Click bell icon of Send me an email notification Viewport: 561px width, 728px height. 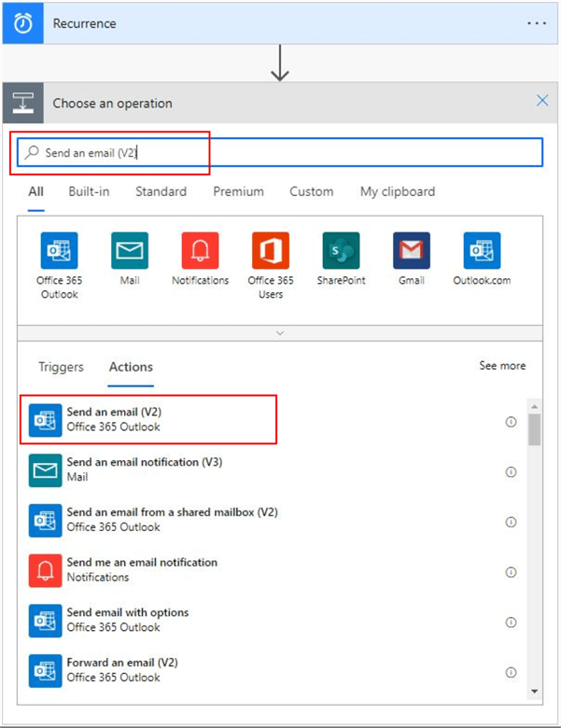pyautogui.click(x=45, y=570)
